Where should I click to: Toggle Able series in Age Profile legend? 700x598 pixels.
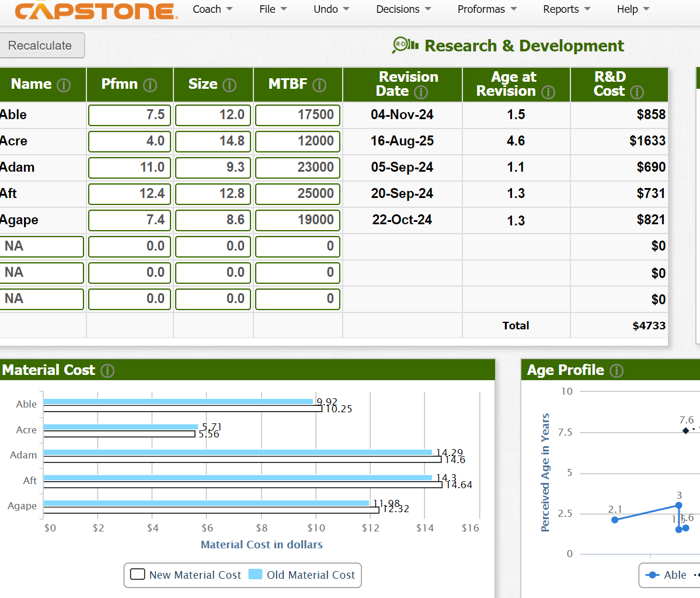(x=666, y=575)
